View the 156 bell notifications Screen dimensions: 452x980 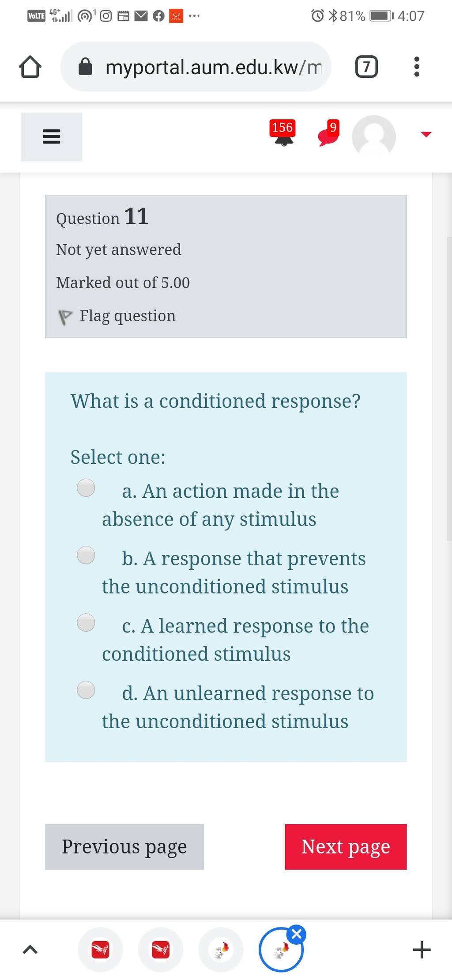283,132
